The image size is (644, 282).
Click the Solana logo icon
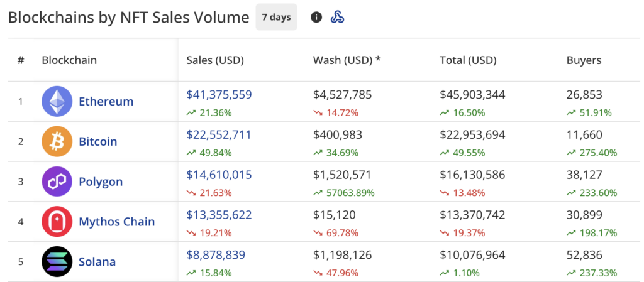(x=57, y=262)
